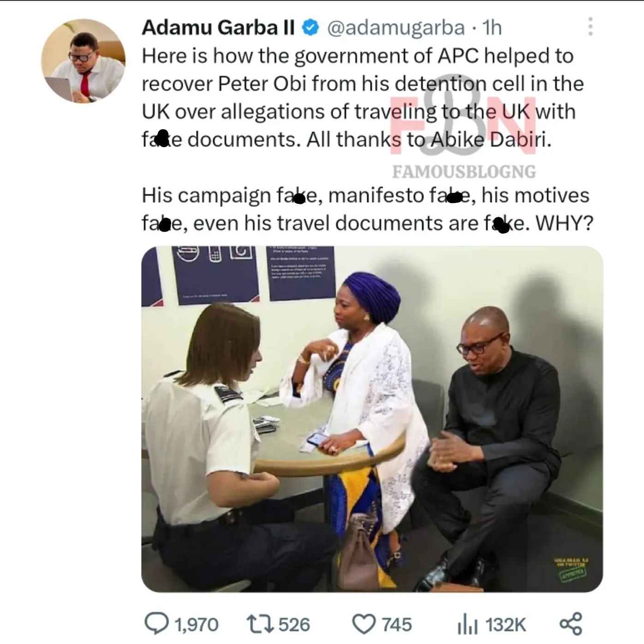Click the 526 retweets count
The width and height of the screenshot is (644, 644).
point(294,625)
